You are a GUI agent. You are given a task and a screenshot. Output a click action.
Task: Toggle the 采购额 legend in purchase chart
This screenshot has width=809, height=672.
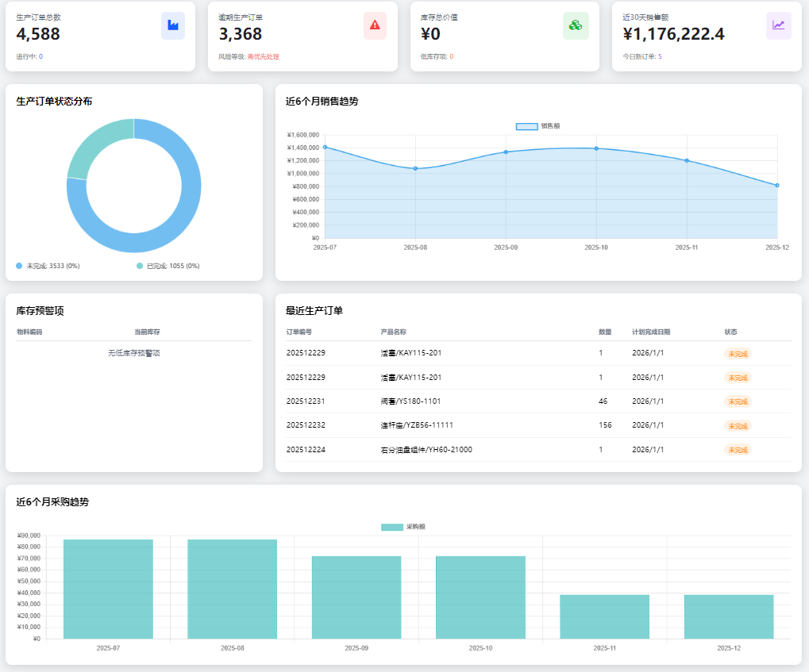(403, 527)
